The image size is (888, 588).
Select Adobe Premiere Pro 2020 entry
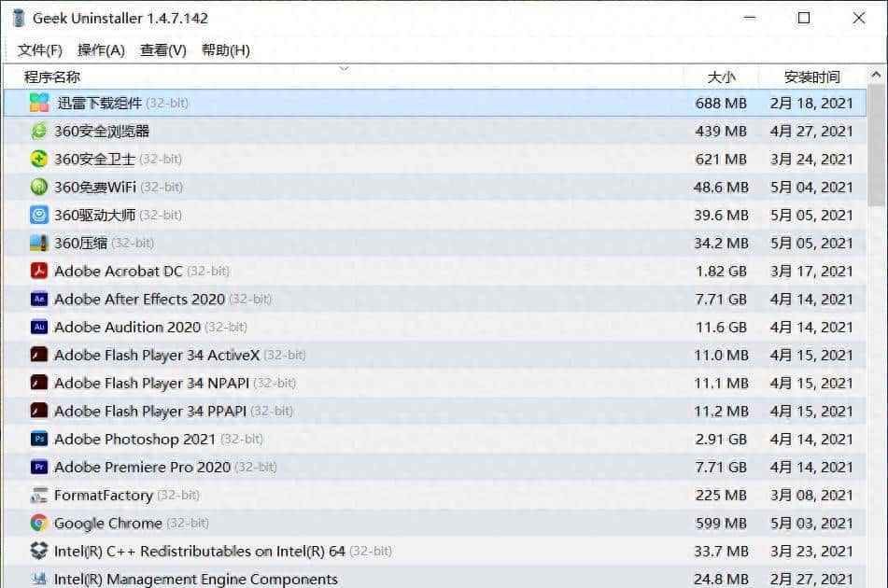pos(142,467)
